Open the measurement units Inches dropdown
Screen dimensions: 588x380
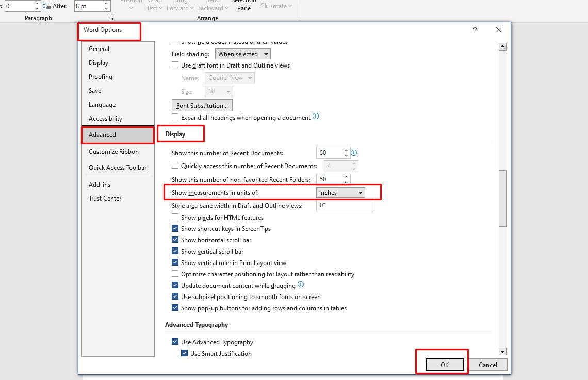tap(340, 193)
